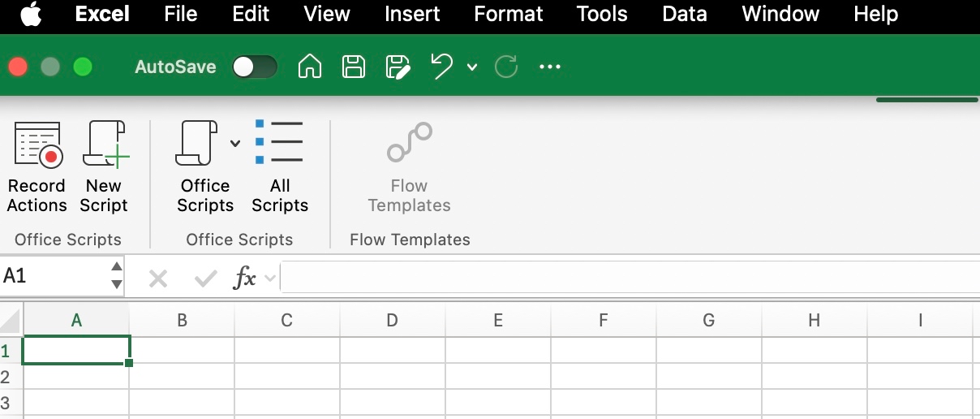This screenshot has width=980, height=419.
Task: Open the Name Box dropdown arrows
Action: tap(117, 276)
